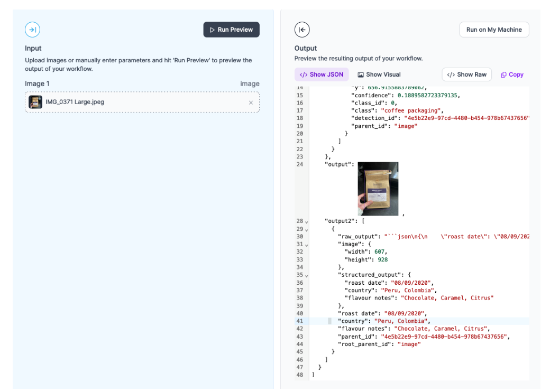Viewport: 550px width, 392px height.
Task: Open the coffee bag output image
Action: tap(378, 189)
